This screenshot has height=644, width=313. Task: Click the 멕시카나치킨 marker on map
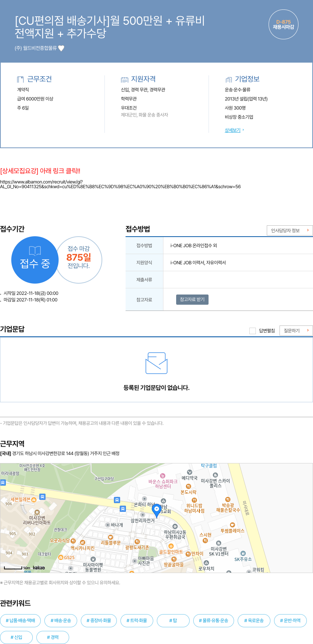pyautogui.click(x=83, y=542)
